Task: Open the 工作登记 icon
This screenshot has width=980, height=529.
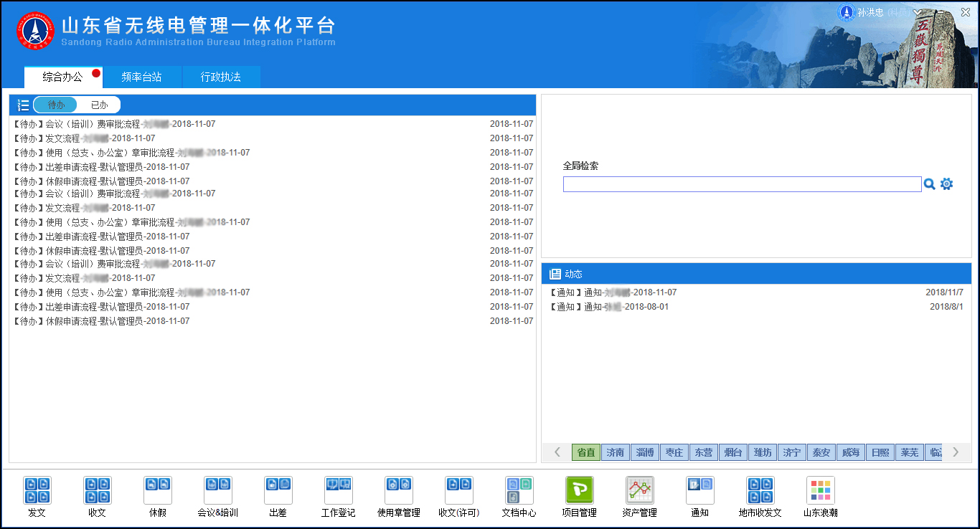Action: 338,491
